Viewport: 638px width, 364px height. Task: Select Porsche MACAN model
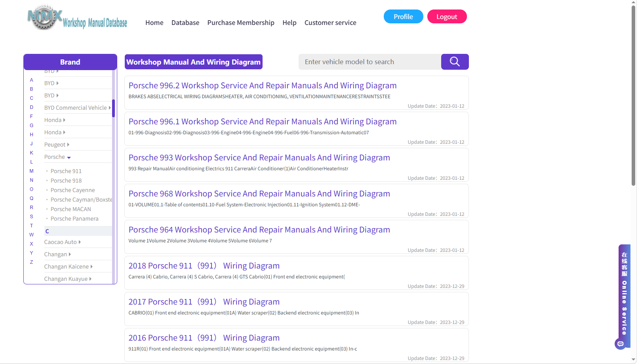click(70, 209)
